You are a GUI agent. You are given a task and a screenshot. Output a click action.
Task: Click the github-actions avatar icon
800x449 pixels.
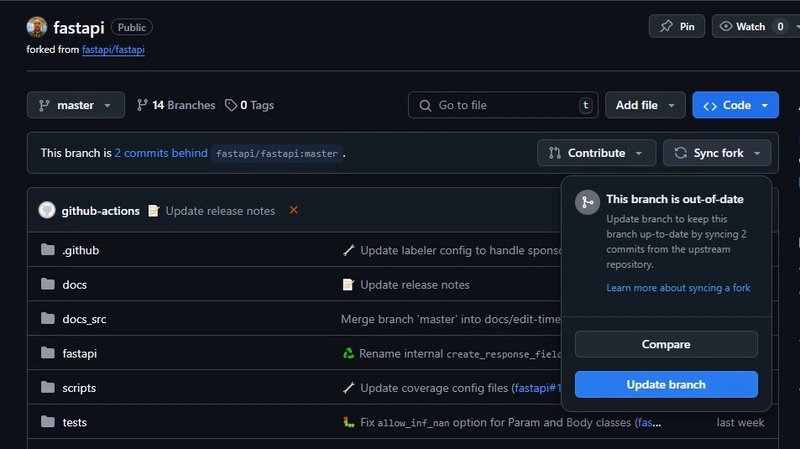coord(47,210)
